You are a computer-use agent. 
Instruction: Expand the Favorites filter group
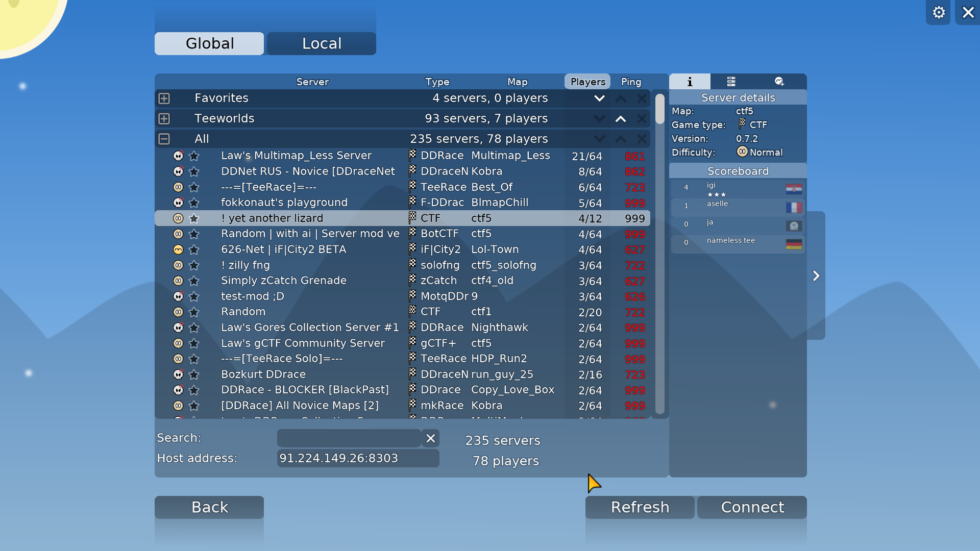[x=164, y=98]
